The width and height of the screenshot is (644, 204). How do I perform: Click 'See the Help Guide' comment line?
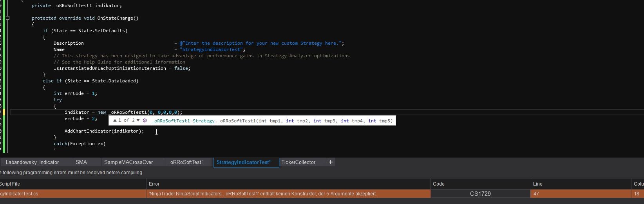pyautogui.click(x=119, y=62)
